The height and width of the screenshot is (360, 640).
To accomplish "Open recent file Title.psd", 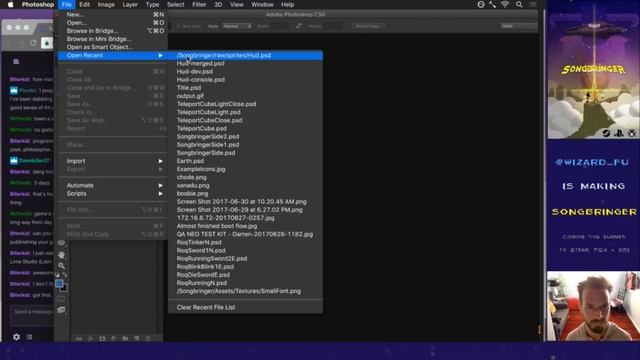I will click(x=245, y=88).
